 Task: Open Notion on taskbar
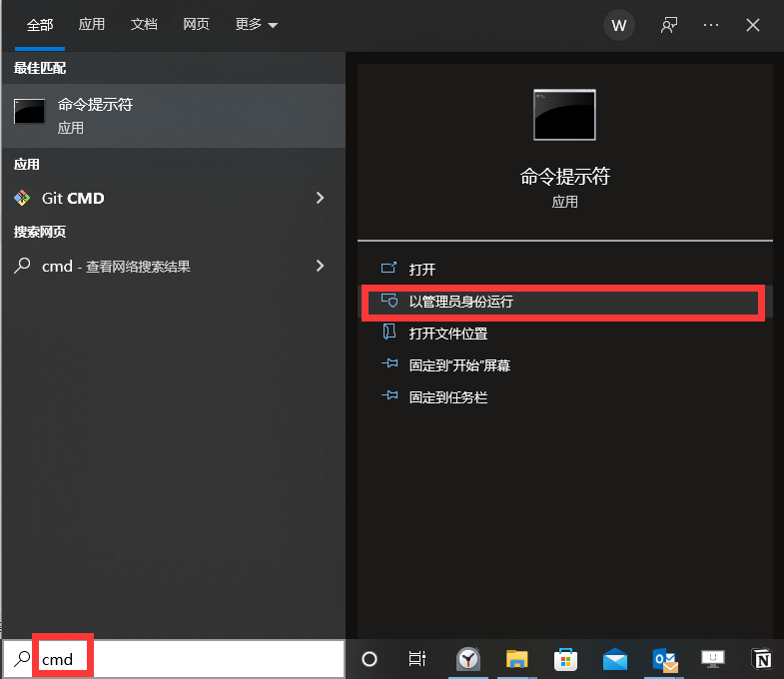coord(762,659)
